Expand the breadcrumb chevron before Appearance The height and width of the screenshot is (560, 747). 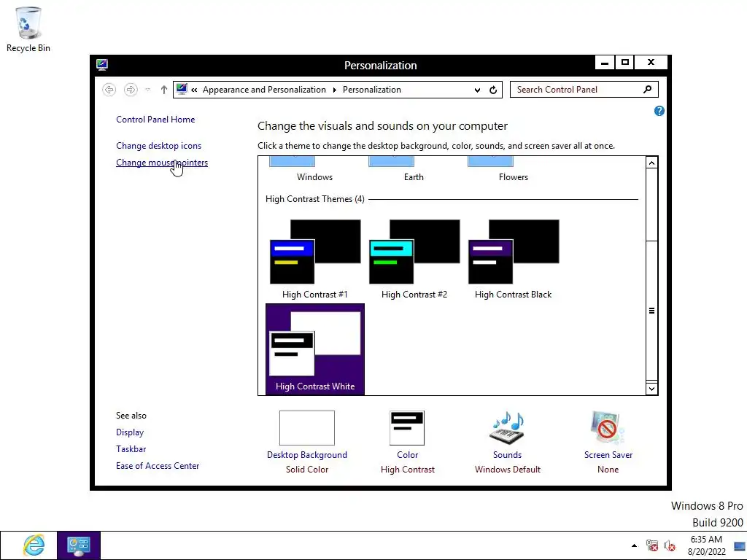[194, 90]
